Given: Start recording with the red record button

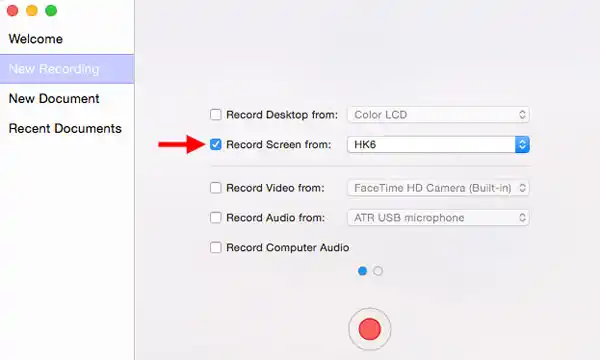Looking at the screenshot, I should tap(370, 329).
